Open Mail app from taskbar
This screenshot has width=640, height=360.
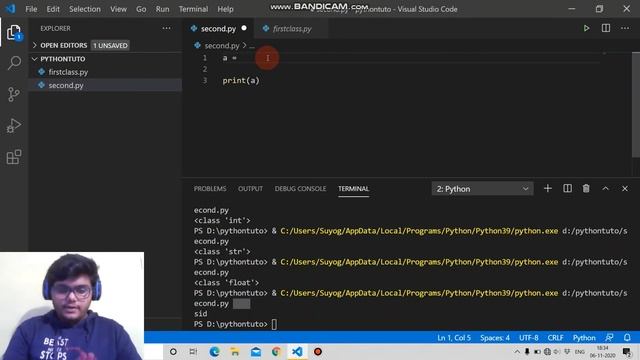256,351
